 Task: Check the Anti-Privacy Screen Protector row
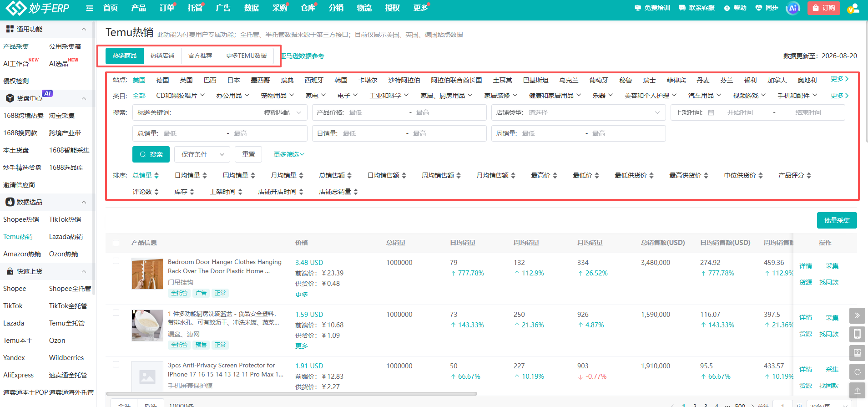(x=116, y=364)
